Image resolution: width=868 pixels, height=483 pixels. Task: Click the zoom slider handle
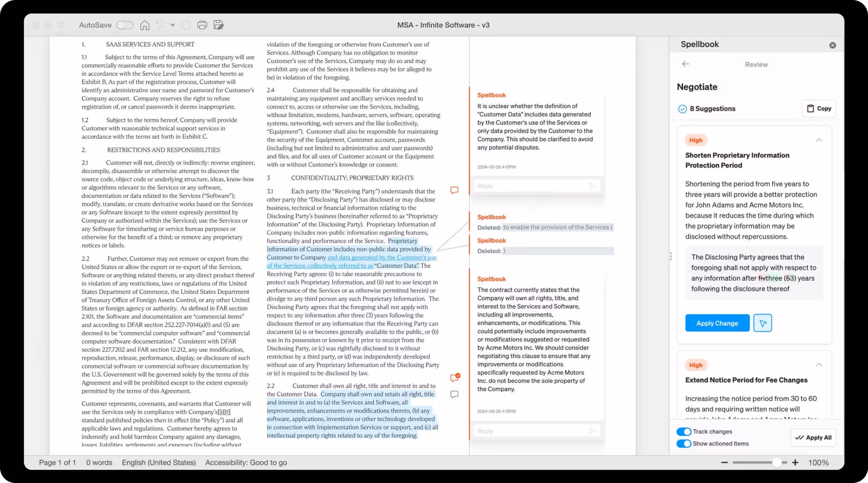[777, 463]
